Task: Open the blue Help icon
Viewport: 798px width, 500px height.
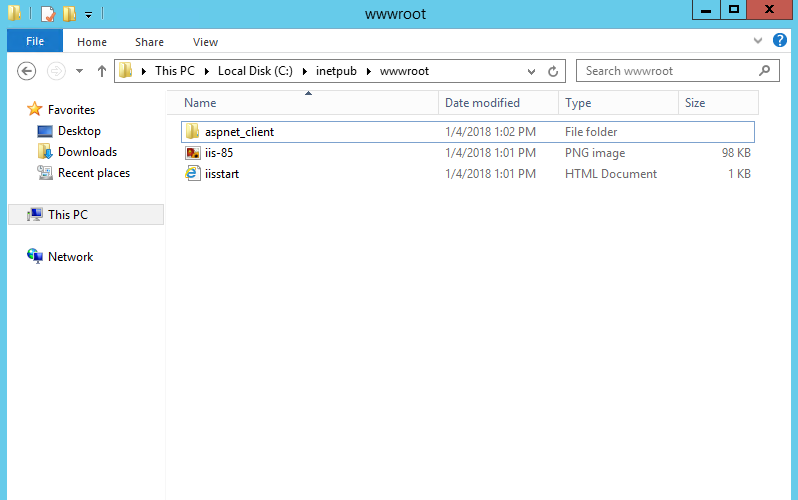Action: tap(781, 41)
